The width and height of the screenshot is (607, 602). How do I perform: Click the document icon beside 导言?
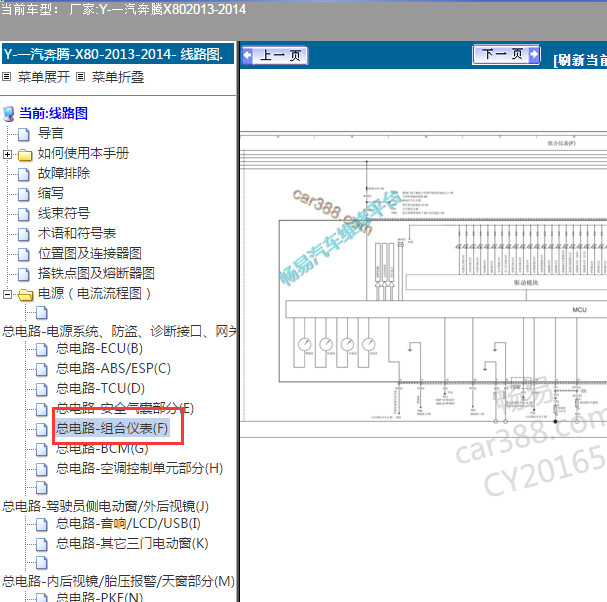click(x=24, y=134)
